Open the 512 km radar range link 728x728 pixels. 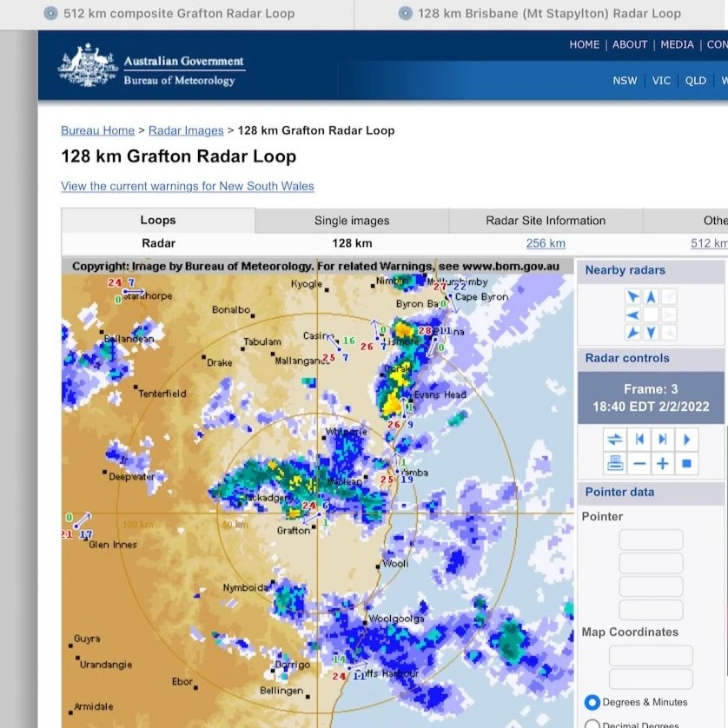point(709,243)
